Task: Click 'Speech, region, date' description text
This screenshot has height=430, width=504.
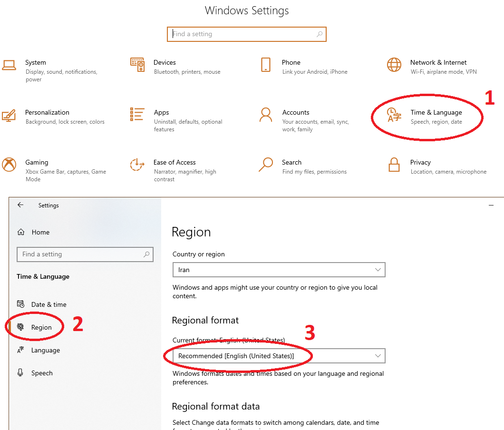Action: (x=436, y=122)
